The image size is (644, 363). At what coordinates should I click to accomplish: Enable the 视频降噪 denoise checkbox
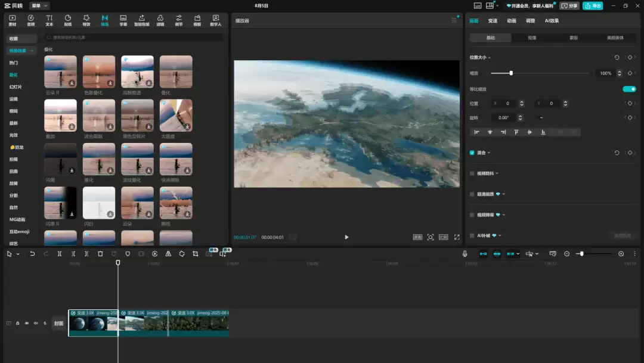472,215
